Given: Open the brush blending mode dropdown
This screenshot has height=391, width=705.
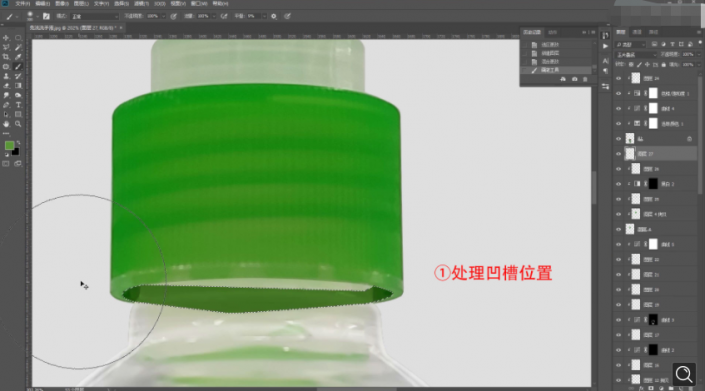Looking at the screenshot, I should (94, 16).
